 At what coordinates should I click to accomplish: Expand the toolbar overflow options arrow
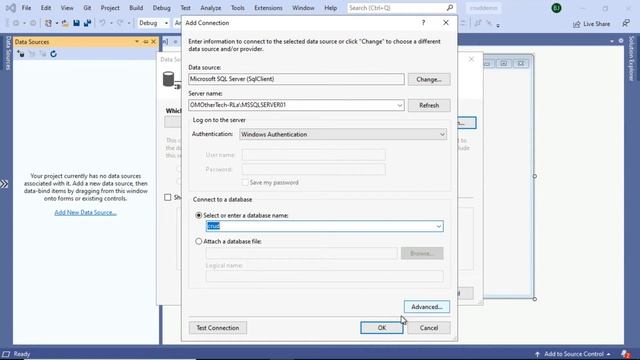click(x=498, y=25)
